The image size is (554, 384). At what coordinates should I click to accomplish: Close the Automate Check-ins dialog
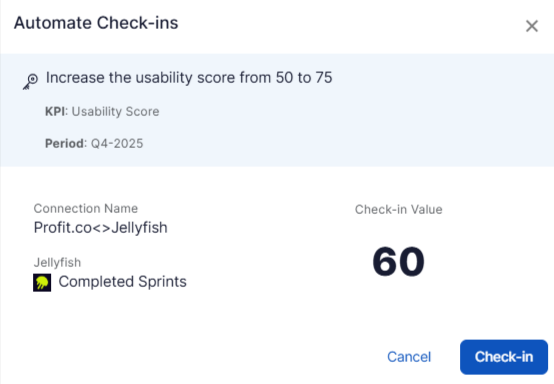coord(532,26)
